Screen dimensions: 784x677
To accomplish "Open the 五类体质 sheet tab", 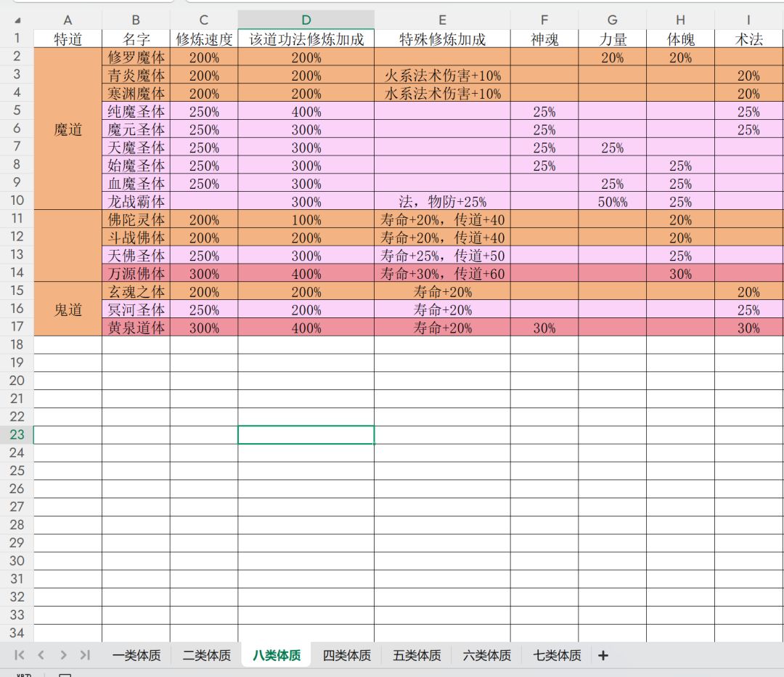I will [417, 655].
